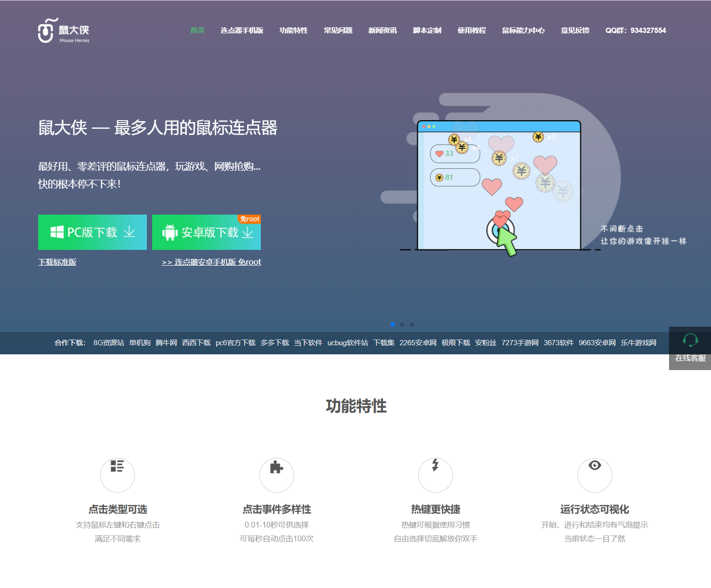
Task: Open the 使用教程 nav menu
Action: [472, 31]
